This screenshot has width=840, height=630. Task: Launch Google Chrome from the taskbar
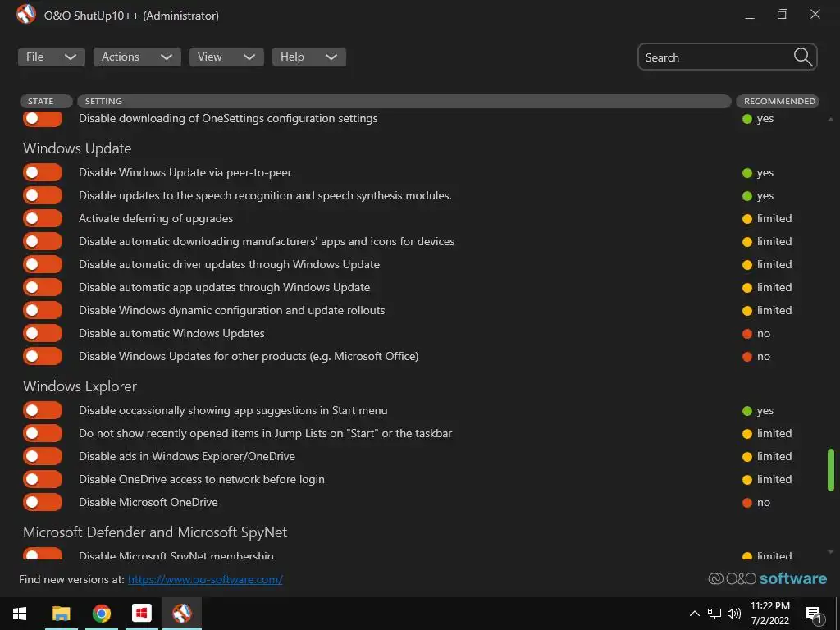coord(101,613)
